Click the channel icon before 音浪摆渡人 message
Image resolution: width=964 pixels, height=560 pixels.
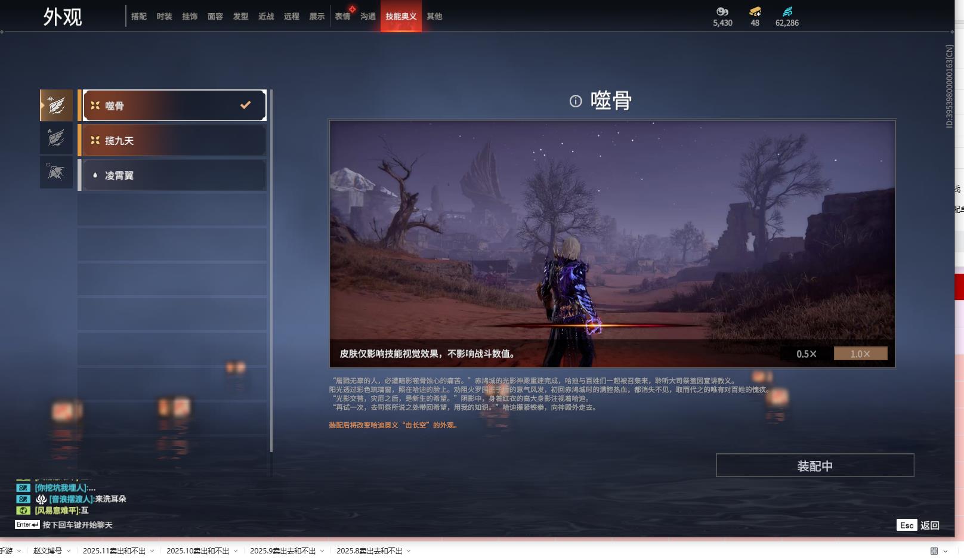(23, 499)
